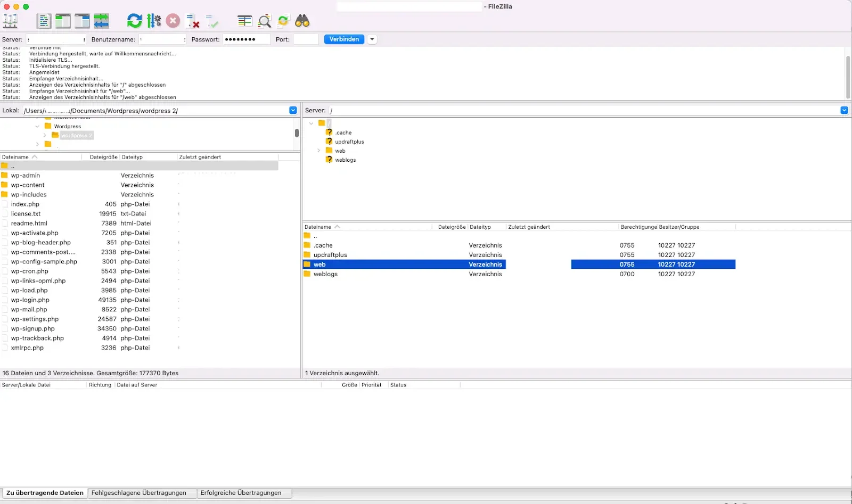Viewport: 852px width, 504px height.
Task: Open the local path Lokal dropdown
Action: click(293, 110)
